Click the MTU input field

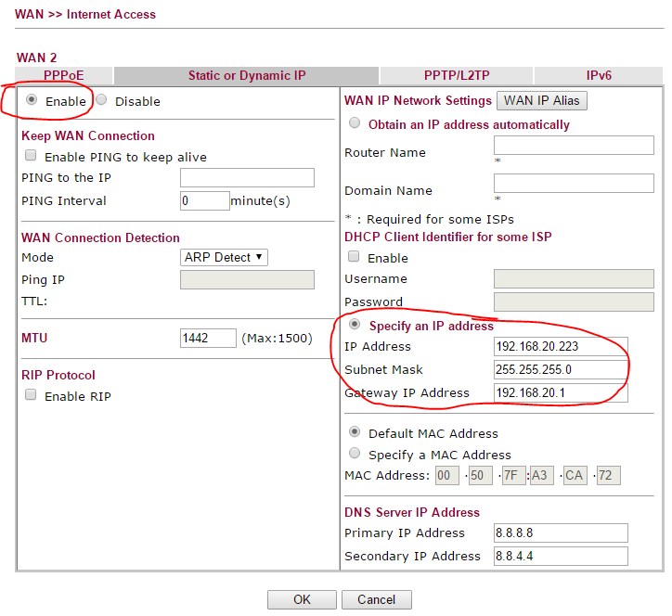208,338
